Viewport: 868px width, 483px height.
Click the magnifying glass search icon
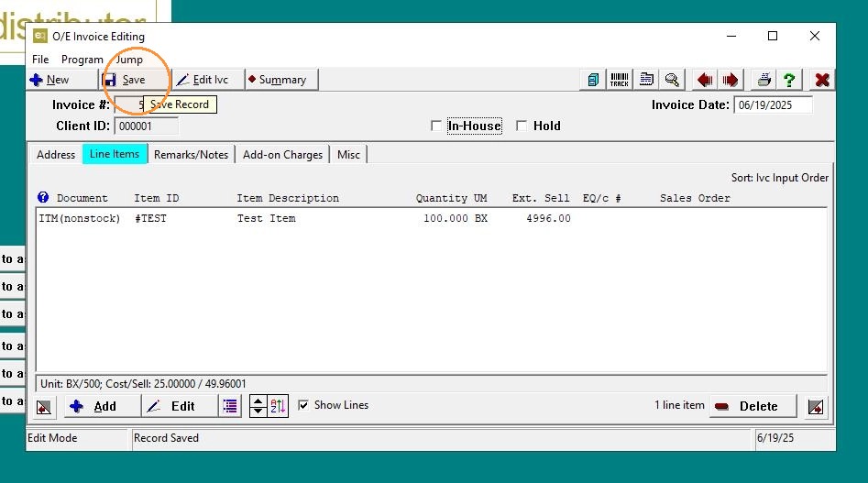click(672, 80)
